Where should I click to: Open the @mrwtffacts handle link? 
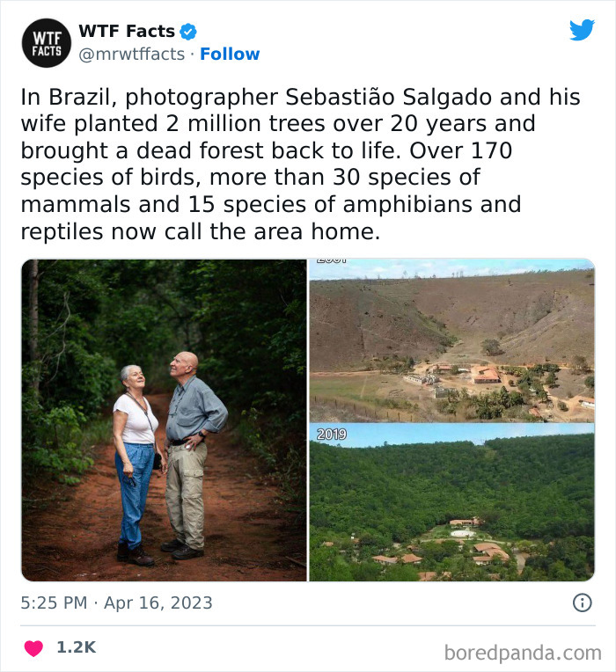point(132,55)
